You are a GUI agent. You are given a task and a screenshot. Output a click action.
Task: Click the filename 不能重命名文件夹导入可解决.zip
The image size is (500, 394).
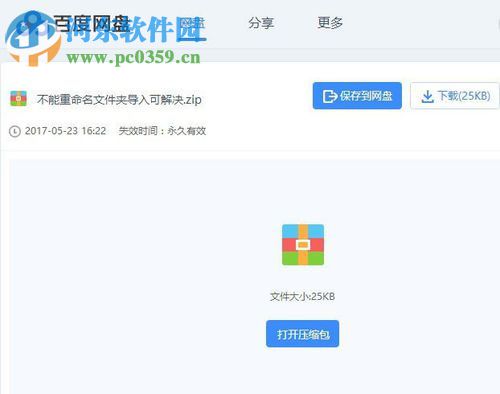click(119, 99)
